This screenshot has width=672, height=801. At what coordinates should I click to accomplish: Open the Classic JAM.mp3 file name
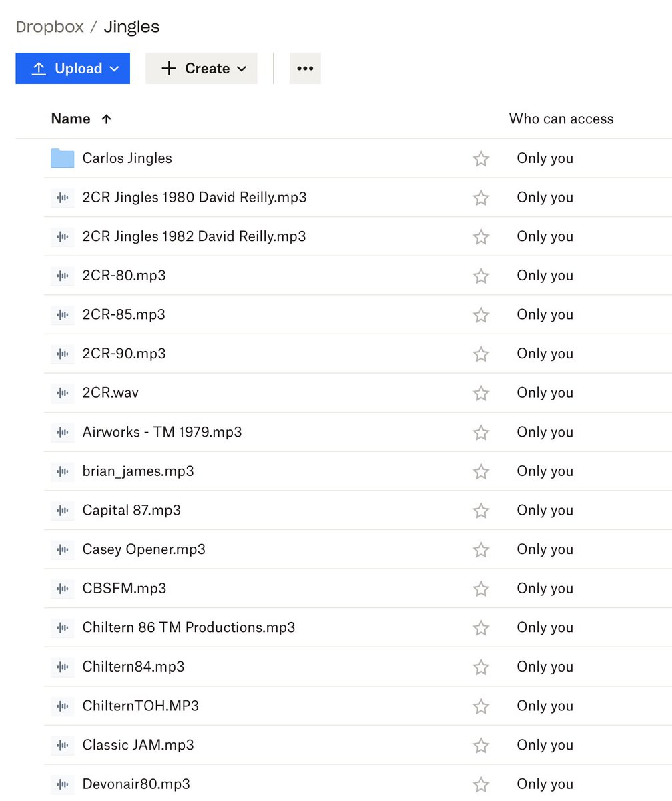click(x=138, y=745)
